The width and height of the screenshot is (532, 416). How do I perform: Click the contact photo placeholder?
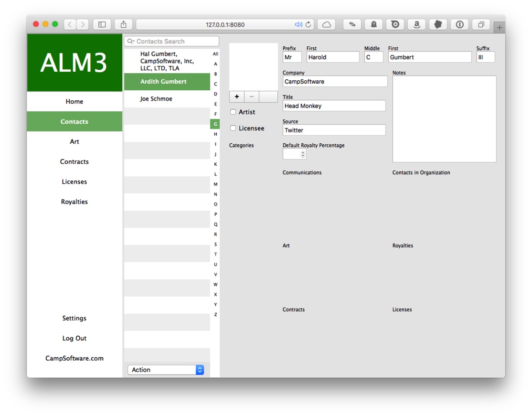(254, 67)
